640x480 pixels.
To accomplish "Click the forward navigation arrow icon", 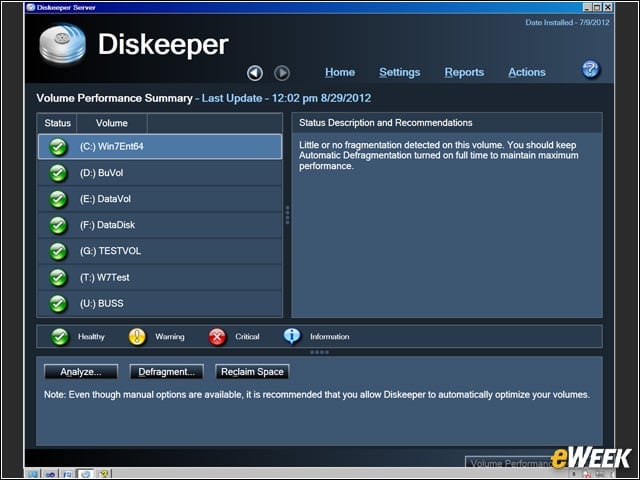I will tap(282, 73).
